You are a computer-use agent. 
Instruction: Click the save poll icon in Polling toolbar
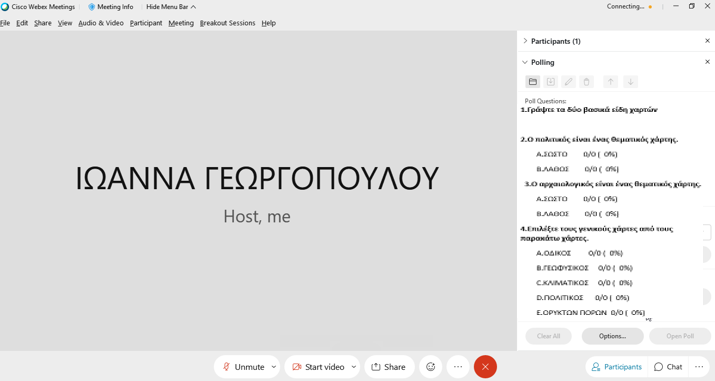click(550, 82)
